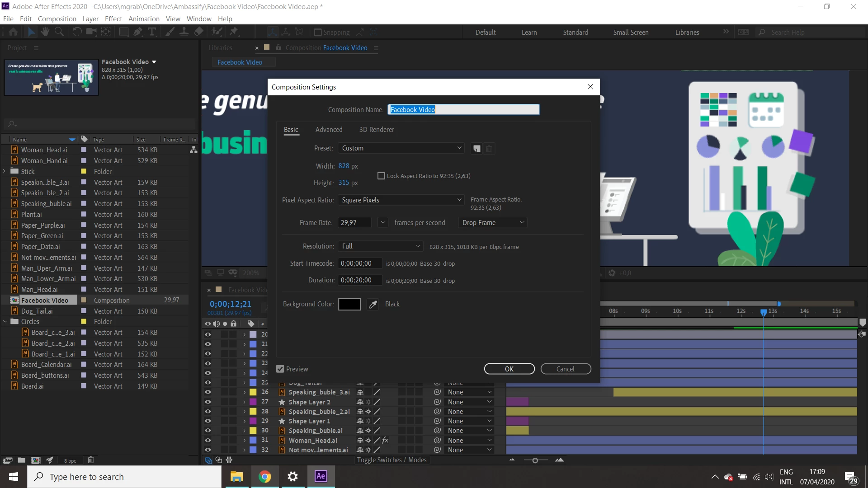Click the background color eyedropper

[x=373, y=304]
